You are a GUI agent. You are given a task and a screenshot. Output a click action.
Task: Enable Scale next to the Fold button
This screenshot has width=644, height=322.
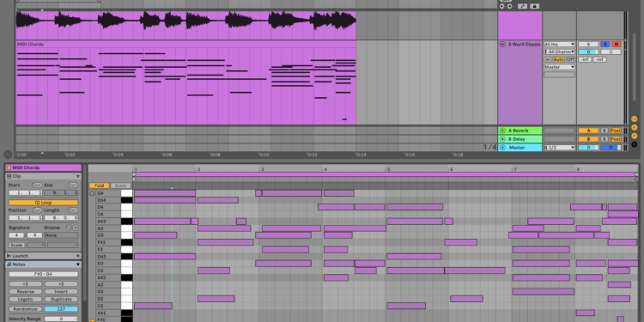(120, 185)
